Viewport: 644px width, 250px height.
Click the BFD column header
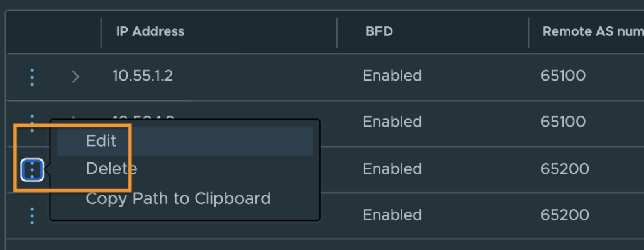[x=379, y=31]
